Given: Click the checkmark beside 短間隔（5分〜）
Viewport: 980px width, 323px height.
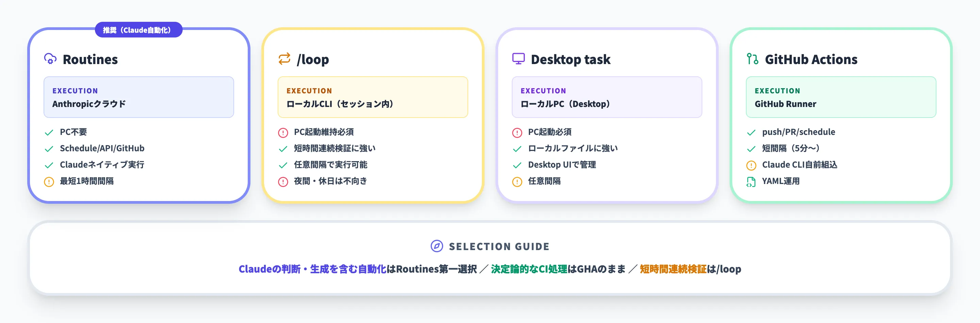Looking at the screenshot, I should tap(751, 149).
